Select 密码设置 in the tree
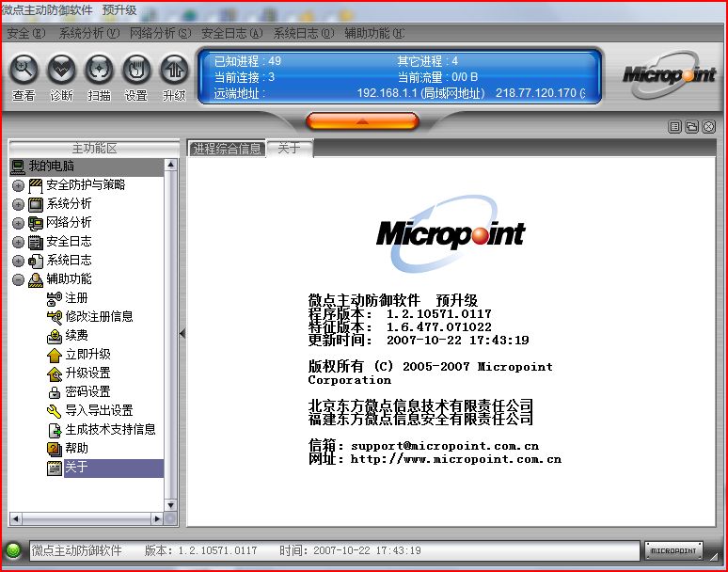The width and height of the screenshot is (728, 572). coord(87,392)
